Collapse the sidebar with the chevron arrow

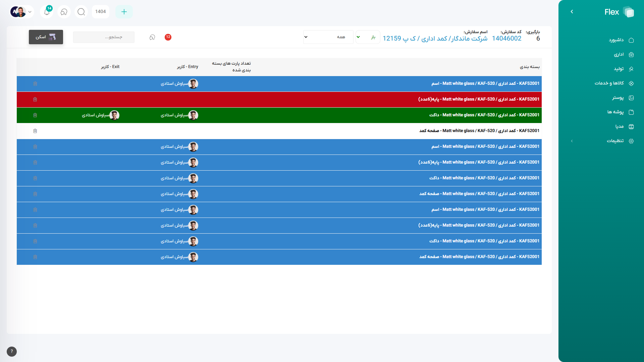(x=572, y=12)
